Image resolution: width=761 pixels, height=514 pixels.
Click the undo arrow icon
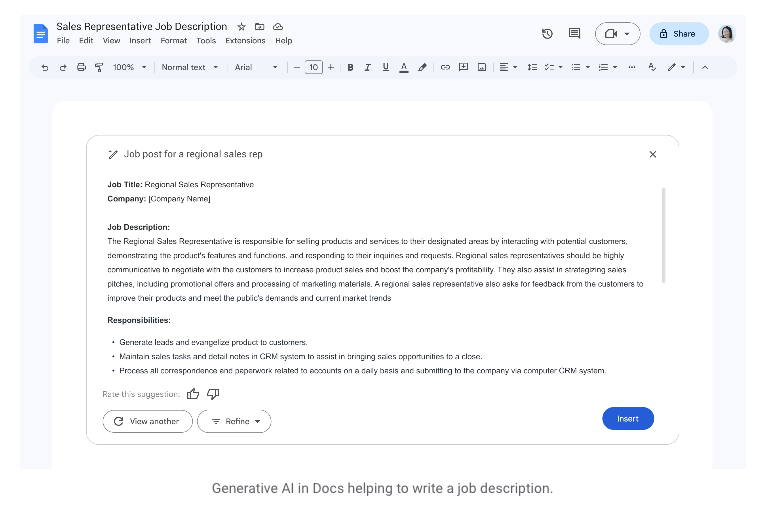45,67
